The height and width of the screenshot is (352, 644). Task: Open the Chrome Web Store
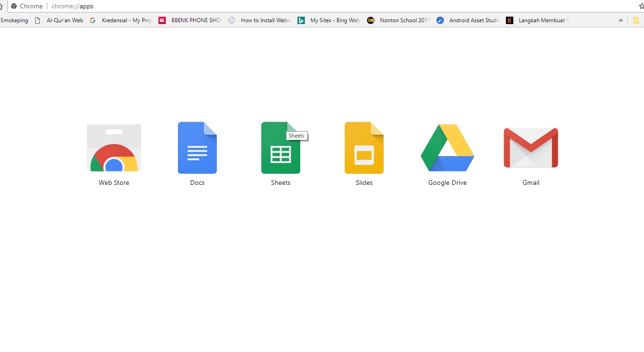(x=114, y=148)
